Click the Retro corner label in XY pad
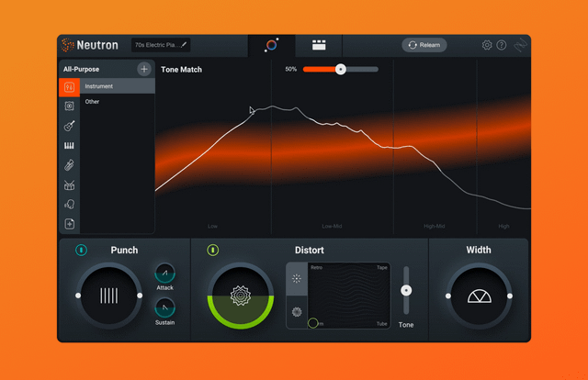This screenshot has width=588, height=380. 316,268
